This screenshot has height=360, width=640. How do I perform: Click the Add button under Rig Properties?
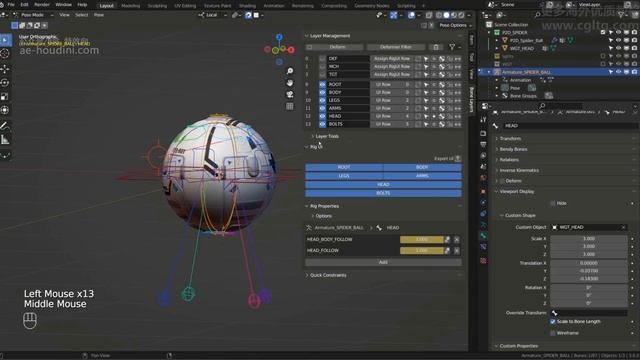click(383, 262)
